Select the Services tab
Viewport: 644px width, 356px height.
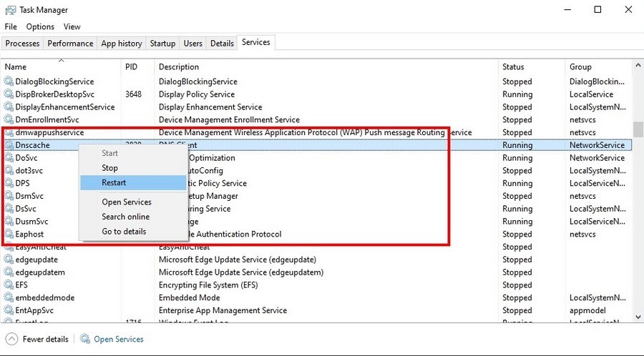pyautogui.click(x=256, y=42)
